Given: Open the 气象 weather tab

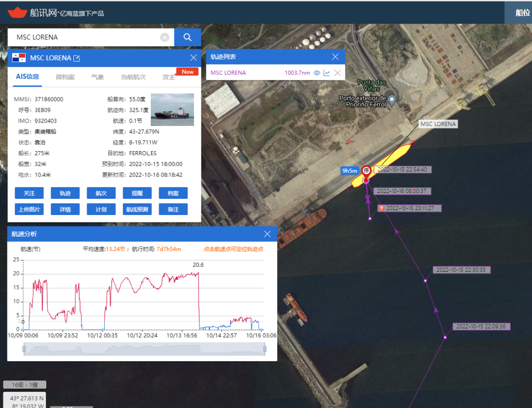Looking at the screenshot, I should [x=98, y=77].
